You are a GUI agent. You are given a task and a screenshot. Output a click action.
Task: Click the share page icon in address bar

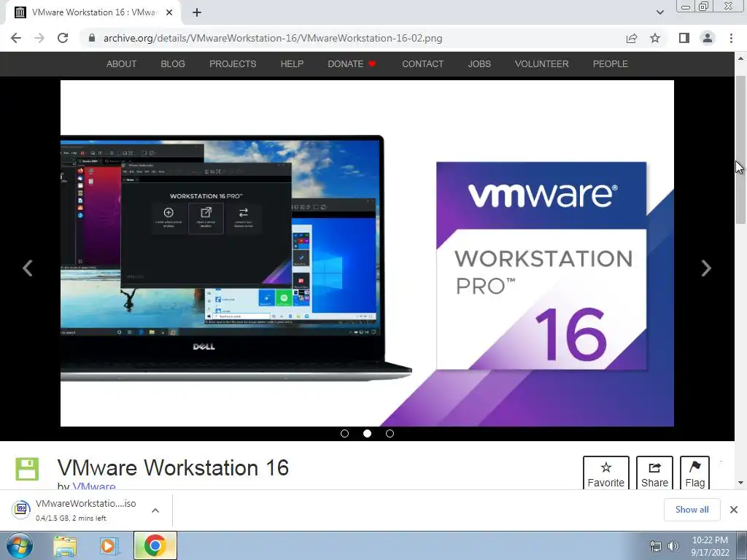(x=632, y=38)
